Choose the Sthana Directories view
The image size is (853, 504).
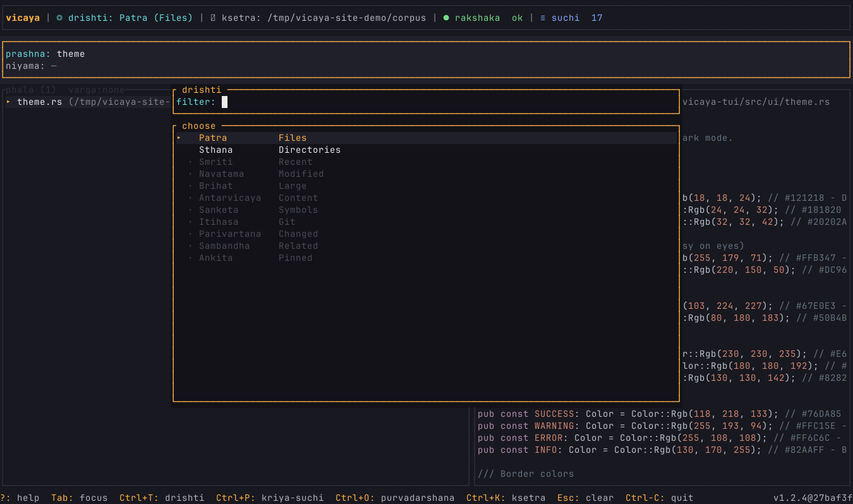[426, 150]
